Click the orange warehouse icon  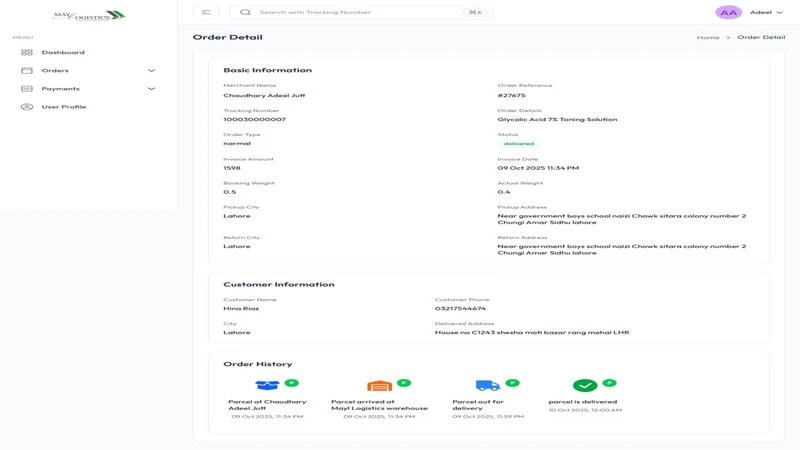[x=380, y=385]
